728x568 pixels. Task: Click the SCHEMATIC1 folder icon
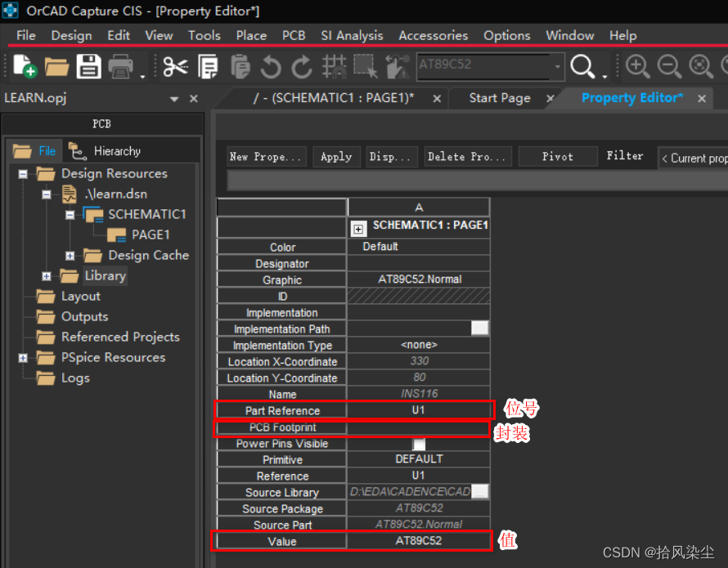tap(93, 214)
